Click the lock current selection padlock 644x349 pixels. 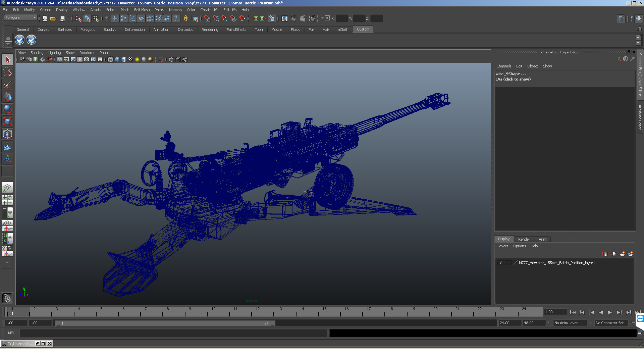tap(185, 18)
